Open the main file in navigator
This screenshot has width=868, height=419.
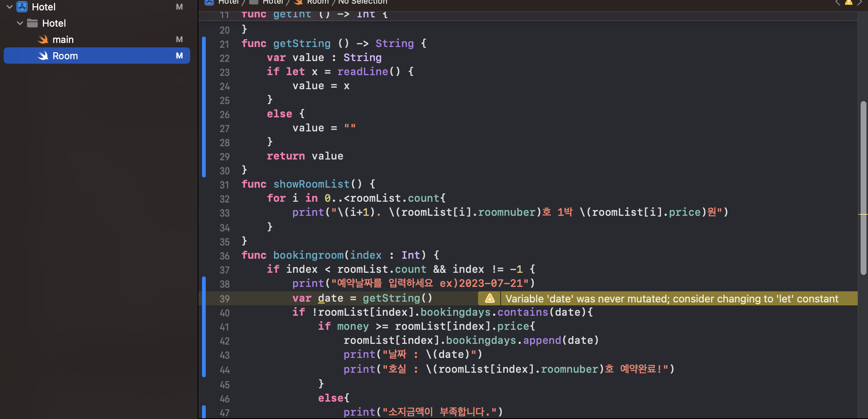[x=63, y=39]
